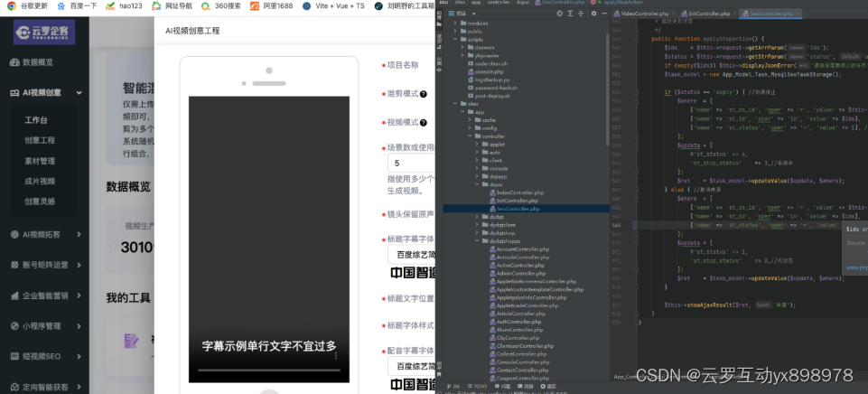Open the 谷歌更新 Chrome bookmark

click(28, 6)
